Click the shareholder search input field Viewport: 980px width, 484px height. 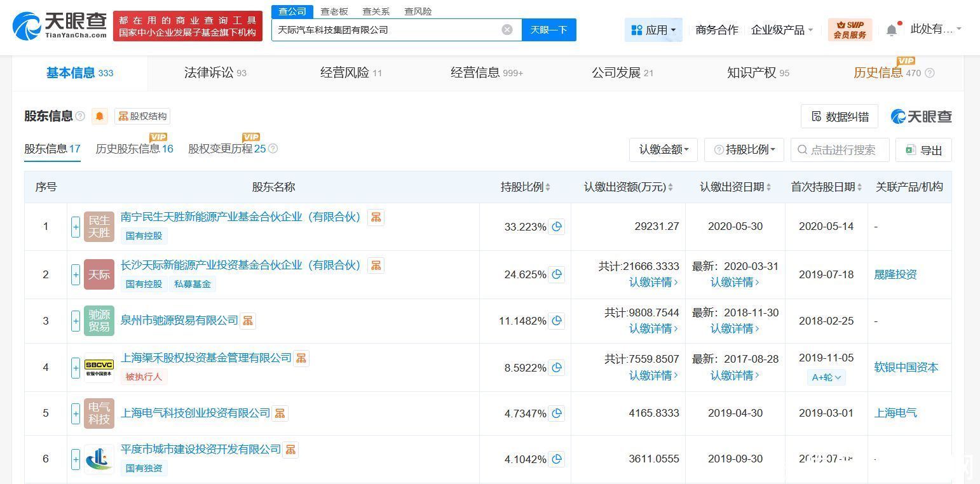[x=840, y=150]
